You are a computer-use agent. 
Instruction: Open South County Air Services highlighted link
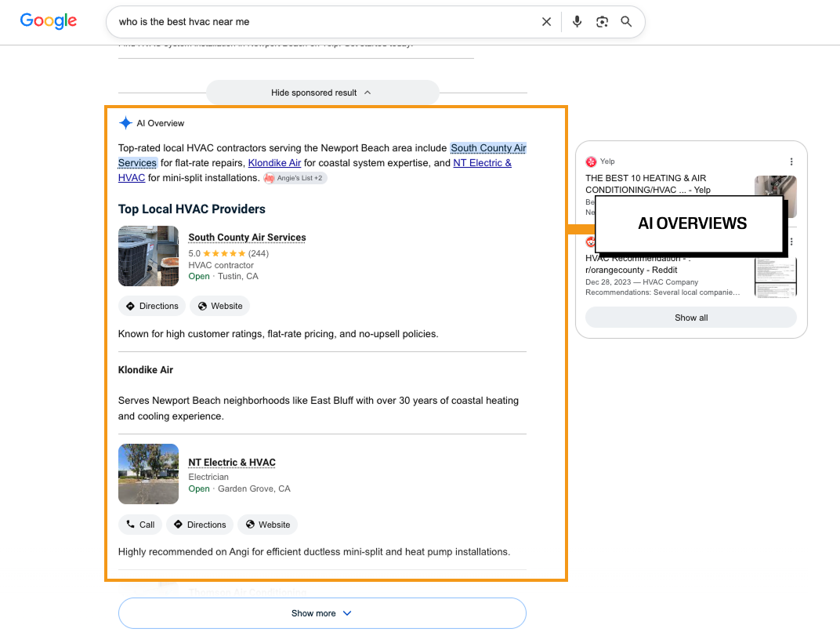pyautogui.click(x=488, y=148)
